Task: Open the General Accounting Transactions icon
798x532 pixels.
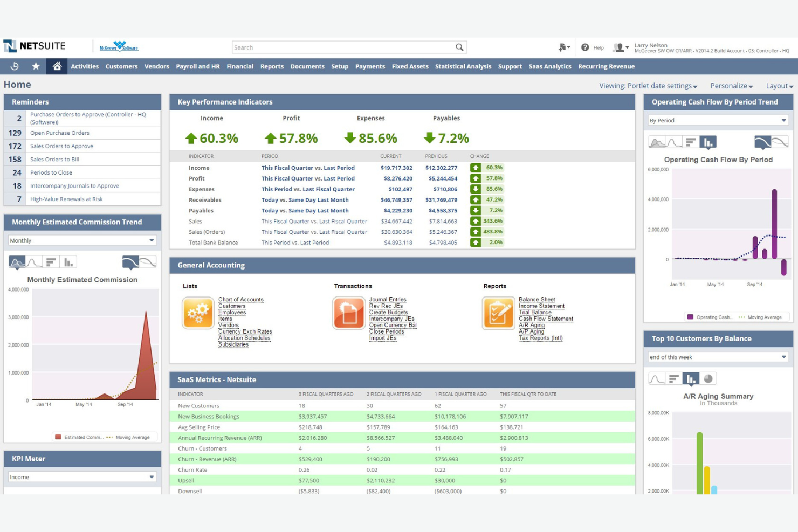Action: pyautogui.click(x=349, y=313)
